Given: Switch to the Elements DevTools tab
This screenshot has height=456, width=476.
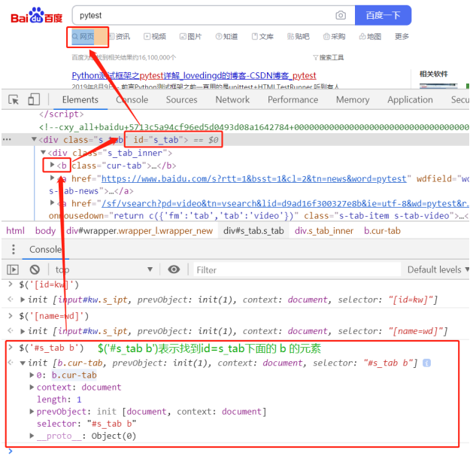Looking at the screenshot, I should pyautogui.click(x=80, y=99).
